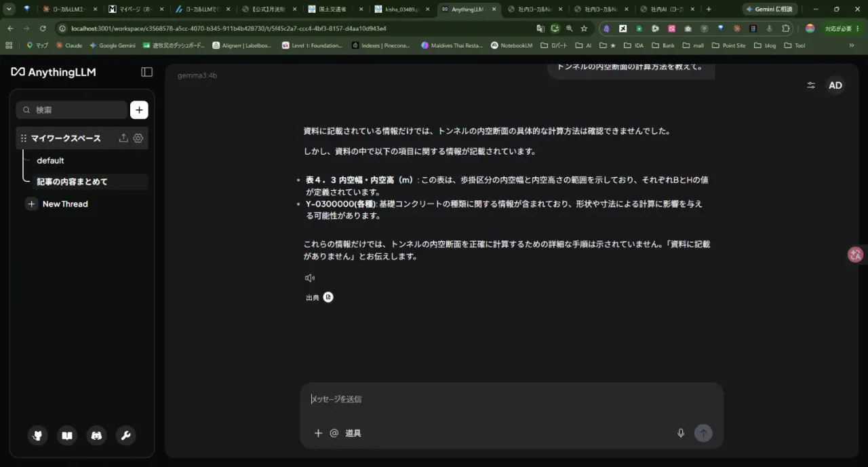The height and width of the screenshot is (467, 868).
Task: Reload the page
Action: tap(43, 29)
